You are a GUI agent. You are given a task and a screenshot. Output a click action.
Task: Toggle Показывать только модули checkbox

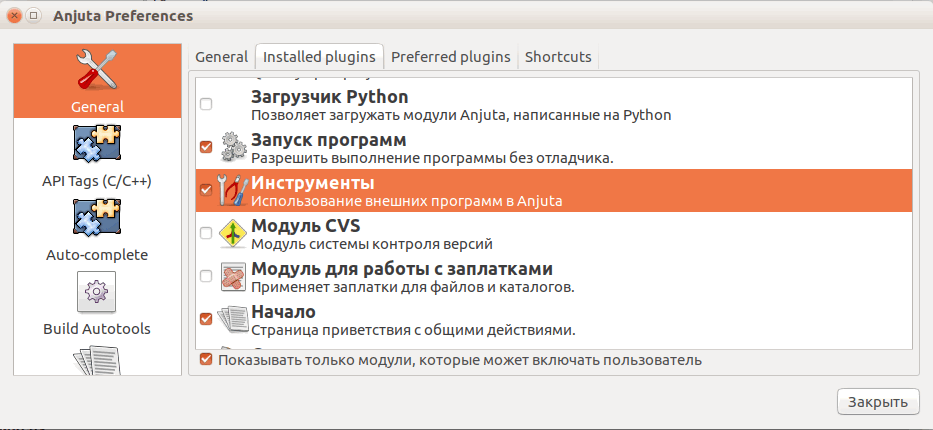[x=206, y=359]
